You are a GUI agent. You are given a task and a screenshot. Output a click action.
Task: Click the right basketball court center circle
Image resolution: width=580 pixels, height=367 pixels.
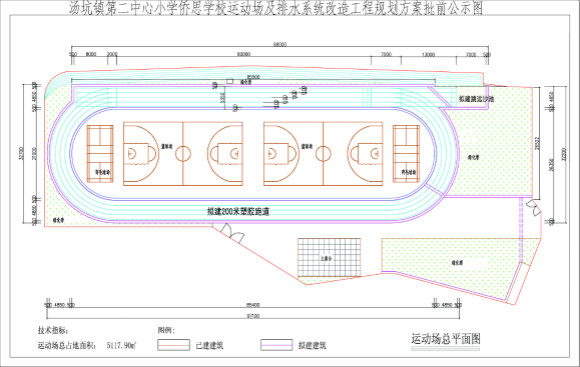pyautogui.click(x=323, y=154)
